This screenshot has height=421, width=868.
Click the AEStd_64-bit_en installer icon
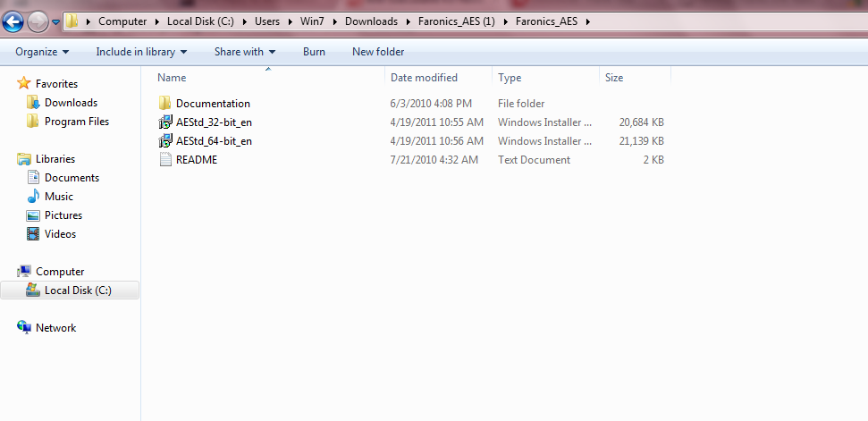[x=165, y=141]
